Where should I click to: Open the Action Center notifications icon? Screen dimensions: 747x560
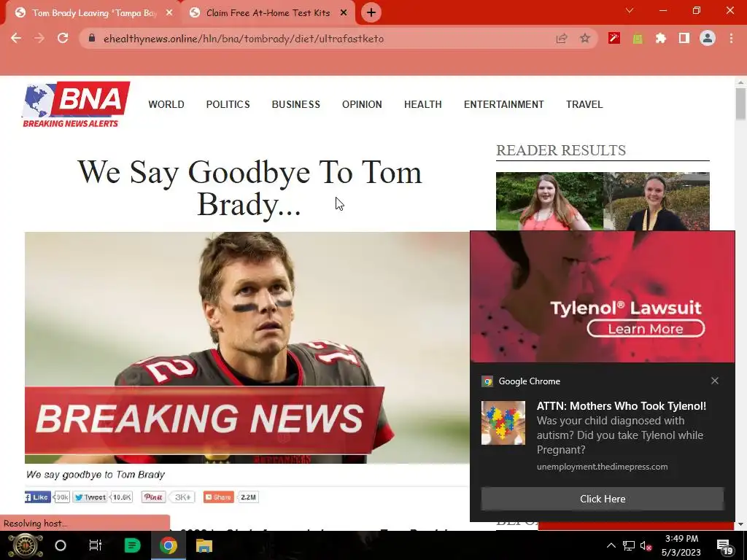click(724, 546)
